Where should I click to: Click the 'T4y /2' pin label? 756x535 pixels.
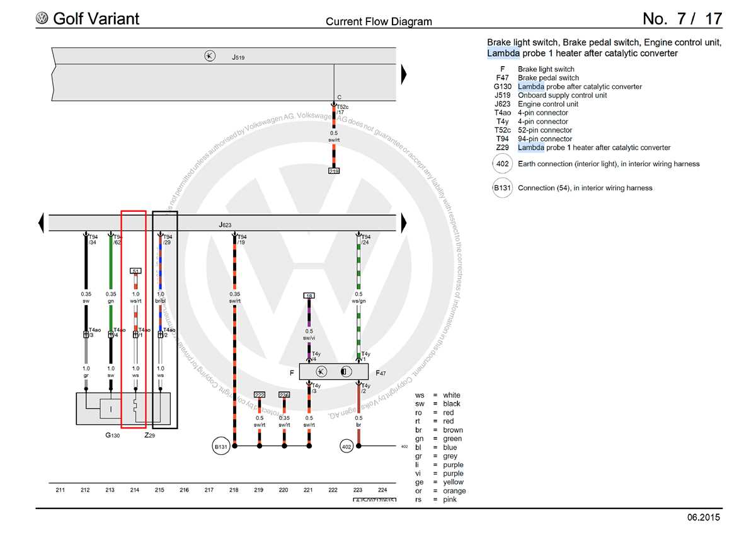pyautogui.click(x=366, y=388)
